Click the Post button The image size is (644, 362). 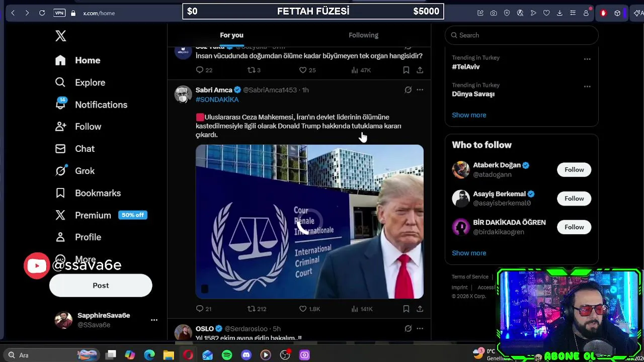click(101, 286)
